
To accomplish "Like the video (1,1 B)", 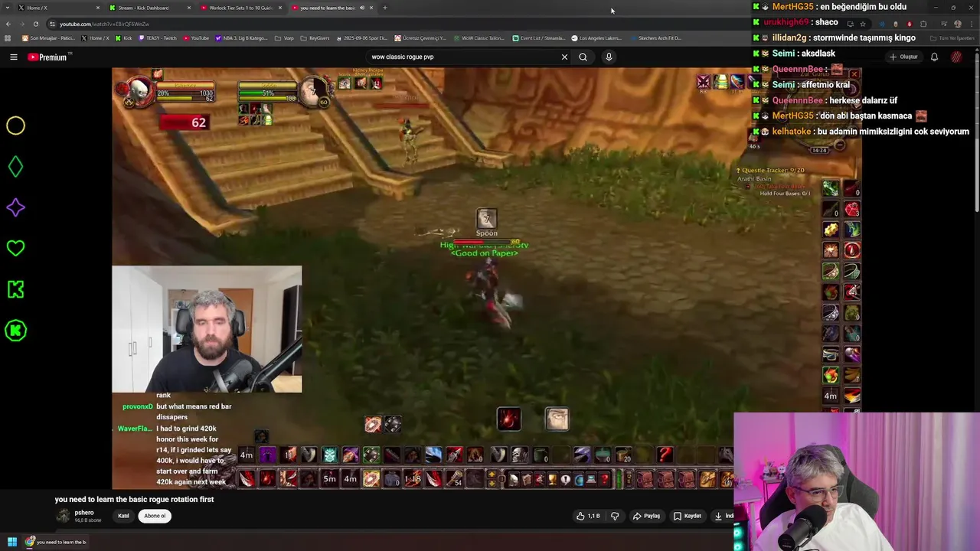I will pyautogui.click(x=588, y=516).
